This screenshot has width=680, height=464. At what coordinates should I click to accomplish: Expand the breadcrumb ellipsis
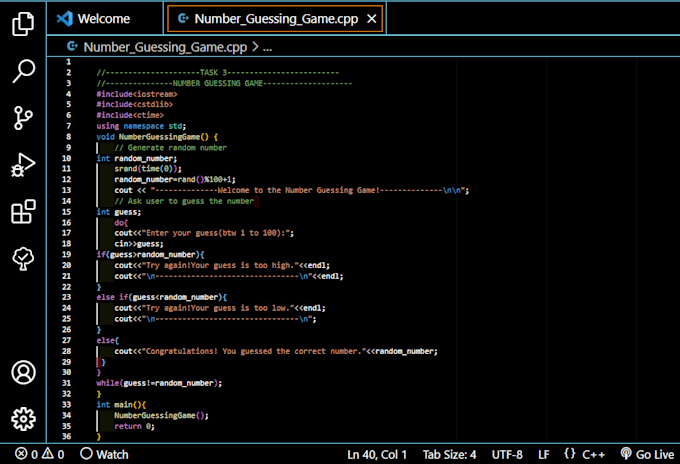268,47
